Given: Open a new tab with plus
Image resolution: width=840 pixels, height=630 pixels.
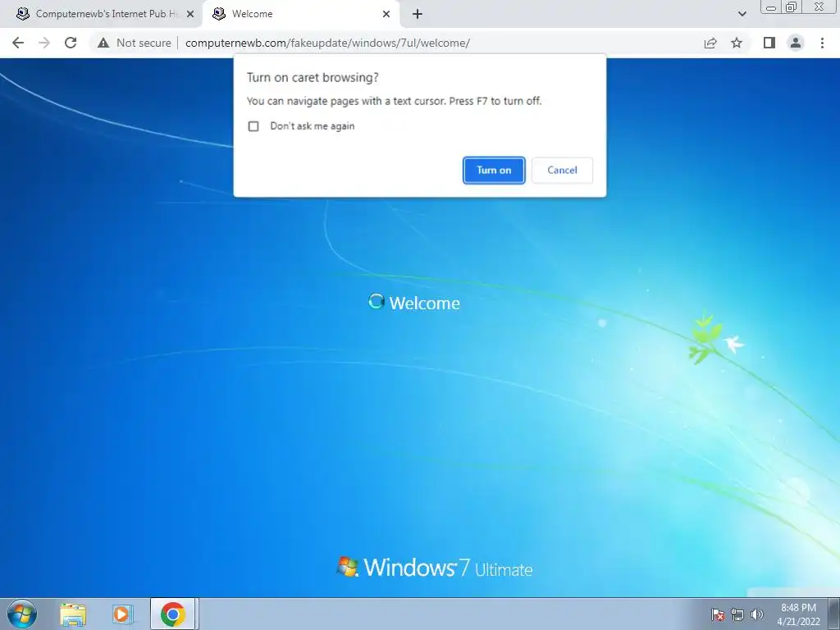Looking at the screenshot, I should pos(418,14).
